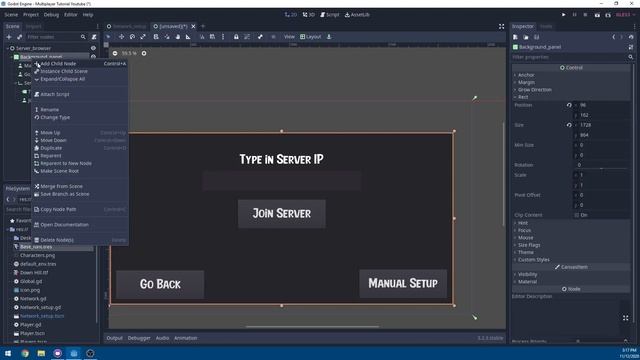Toggle distraction-free mode expand icon

[x=501, y=27]
